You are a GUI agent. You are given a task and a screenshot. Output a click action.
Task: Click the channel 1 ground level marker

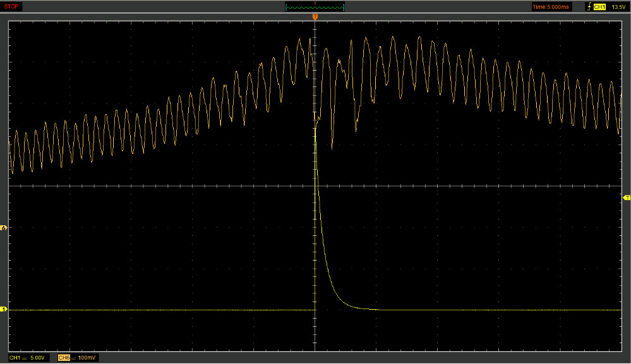tap(4, 310)
